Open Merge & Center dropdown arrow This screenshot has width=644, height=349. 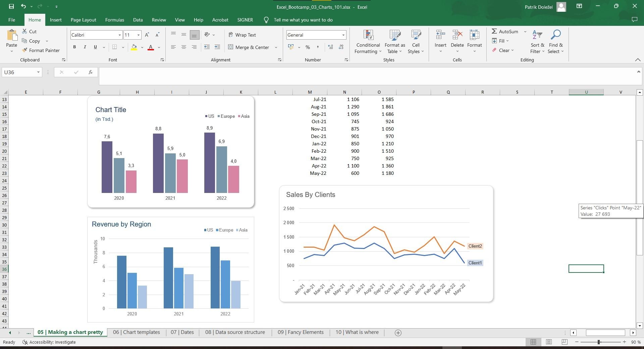point(276,47)
